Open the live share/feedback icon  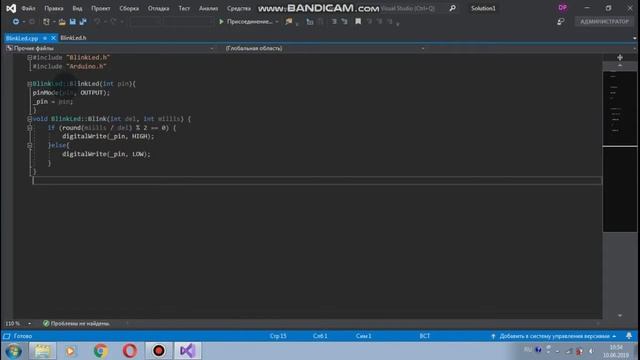tap(561, 22)
